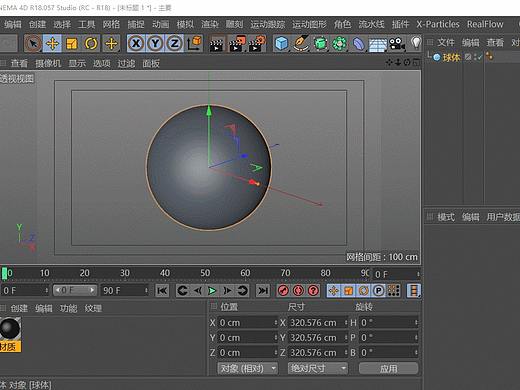
Task: Toggle parameter keyframe recording P
Action: (379, 291)
